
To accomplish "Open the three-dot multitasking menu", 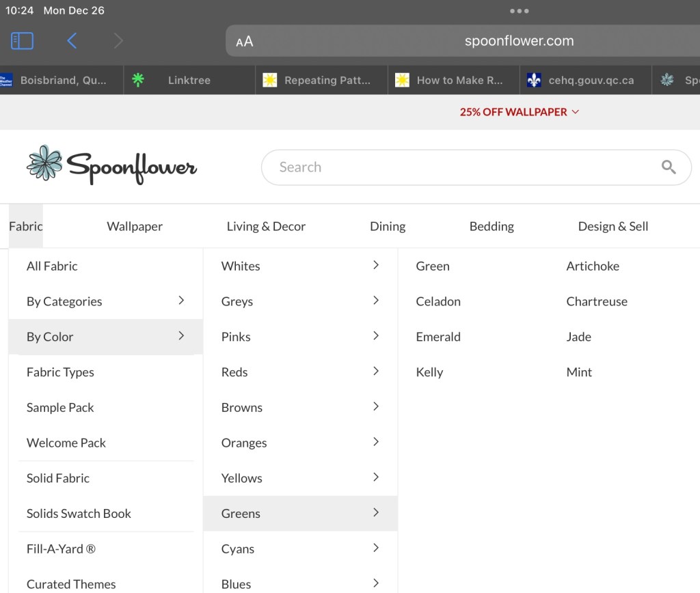I will coord(519,11).
